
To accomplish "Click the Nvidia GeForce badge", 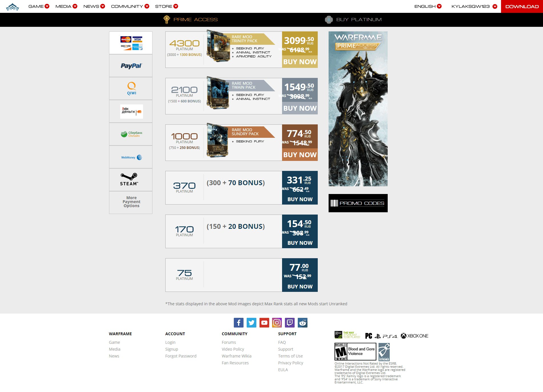I will [x=347, y=335].
